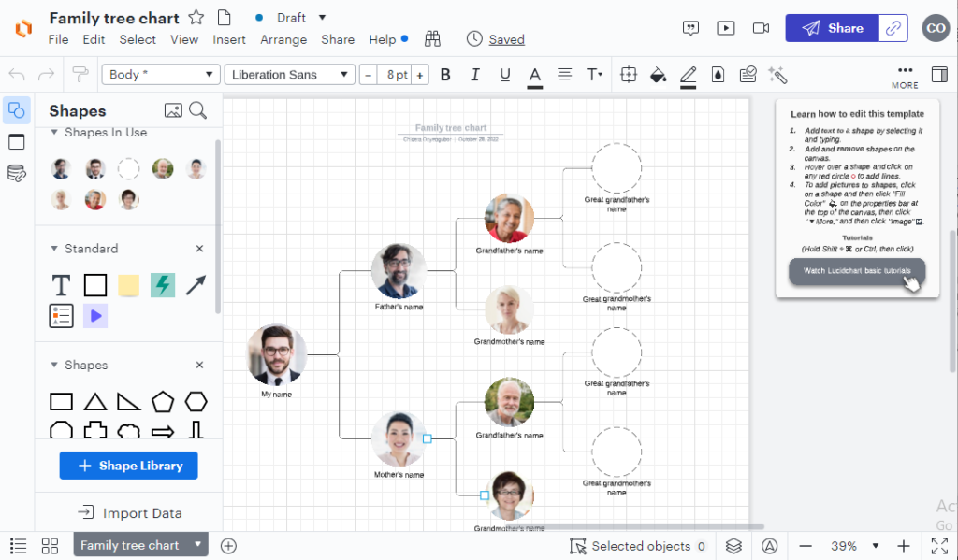The width and height of the screenshot is (958, 560).
Task: Open the Layers panel from the status bar
Action: pos(734,545)
